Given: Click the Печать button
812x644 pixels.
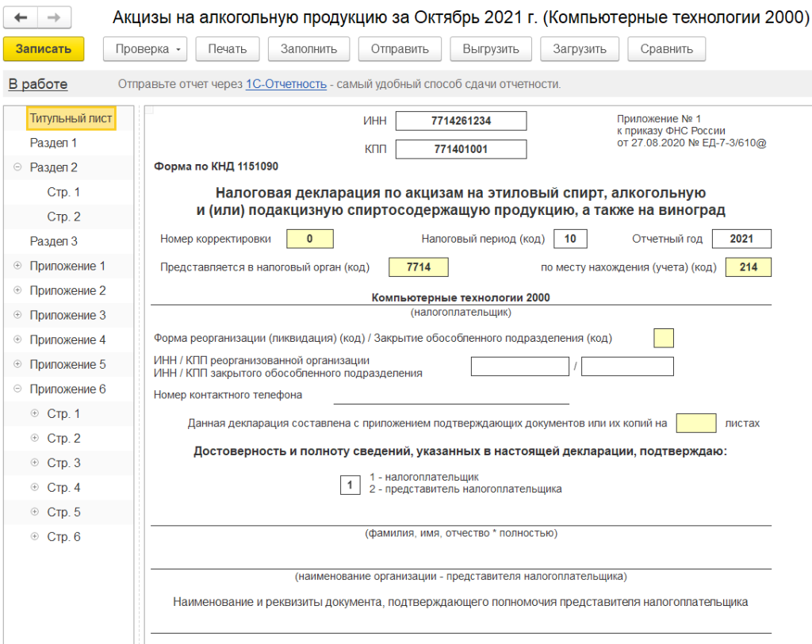Looking at the screenshot, I should pos(228,49).
